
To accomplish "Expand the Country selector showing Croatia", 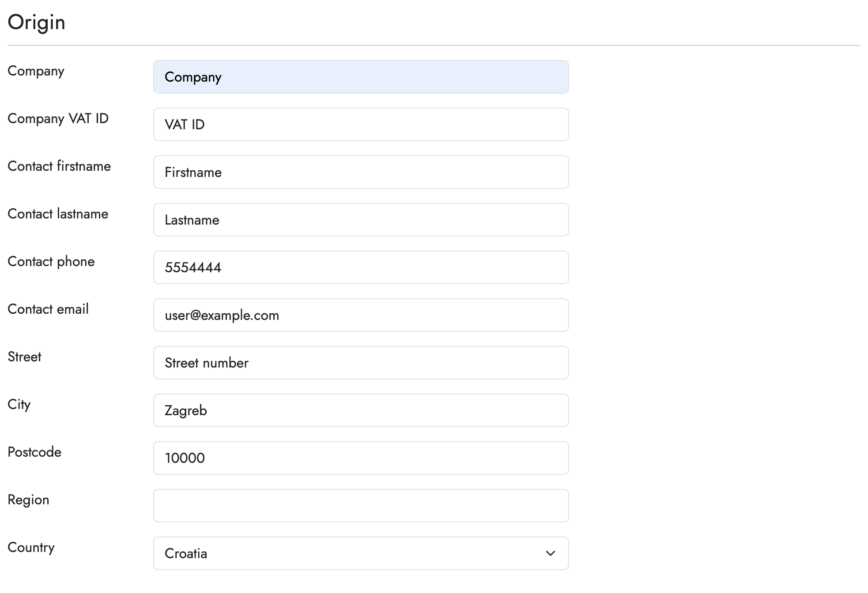I will [x=361, y=553].
